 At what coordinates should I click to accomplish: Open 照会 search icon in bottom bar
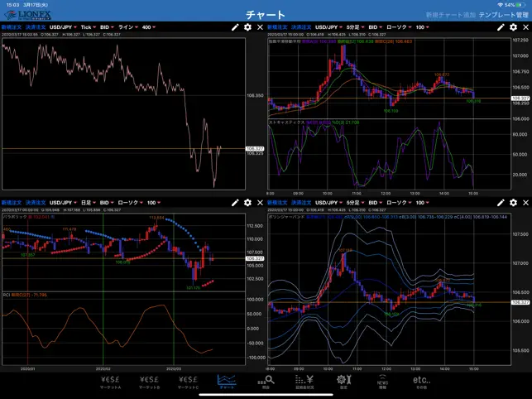click(266, 382)
